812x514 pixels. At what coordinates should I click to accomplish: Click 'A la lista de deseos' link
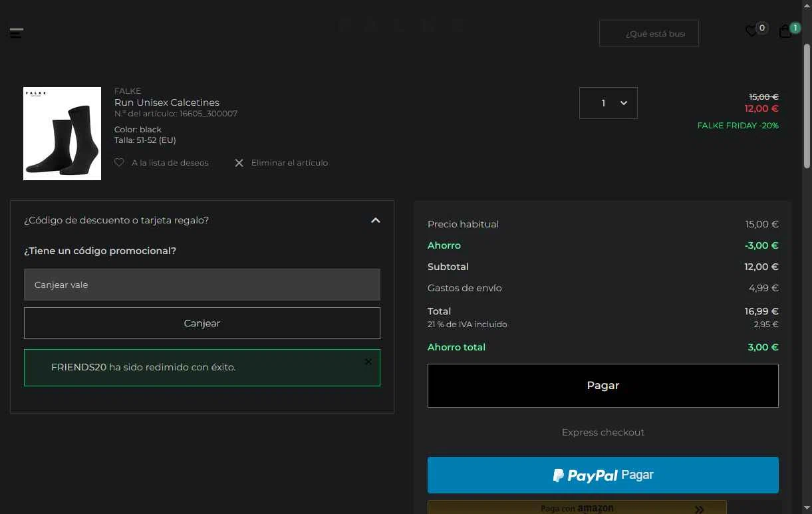point(170,163)
